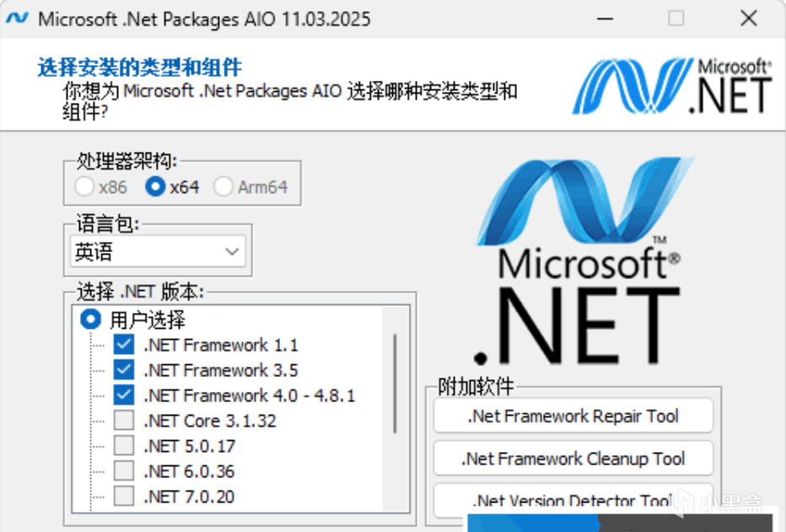Close the installer window
Screen dimensions: 786x532
(x=748, y=19)
